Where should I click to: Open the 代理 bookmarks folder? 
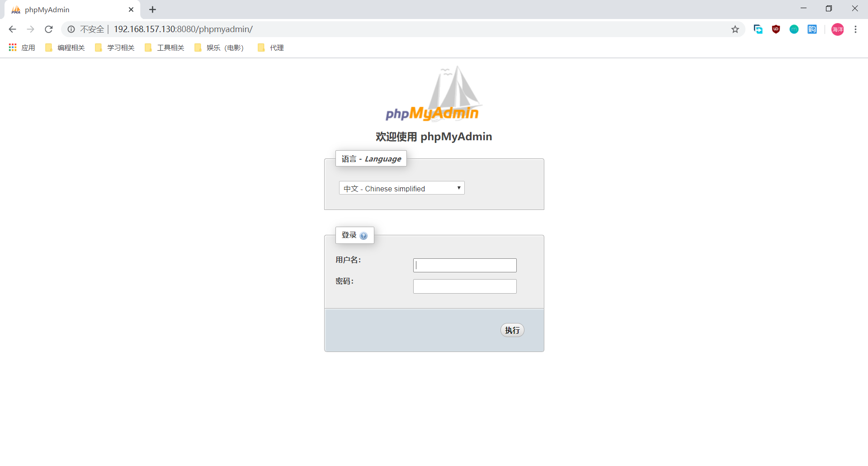coord(271,48)
